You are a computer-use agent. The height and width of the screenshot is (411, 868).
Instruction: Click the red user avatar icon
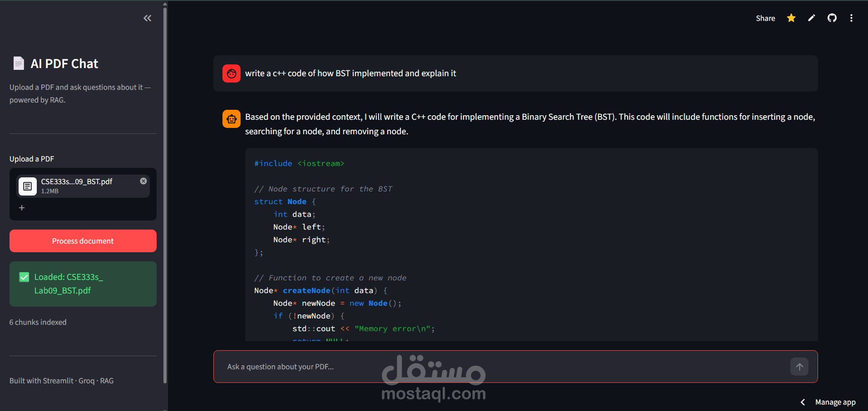(x=232, y=73)
